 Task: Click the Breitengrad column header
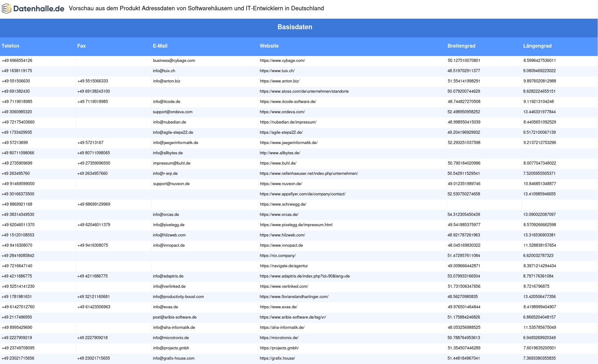click(x=461, y=46)
